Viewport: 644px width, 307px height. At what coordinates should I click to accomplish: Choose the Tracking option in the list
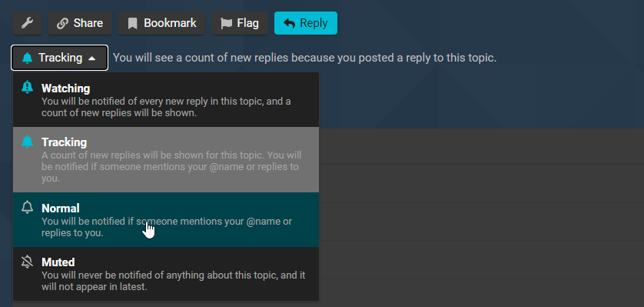tap(166, 159)
